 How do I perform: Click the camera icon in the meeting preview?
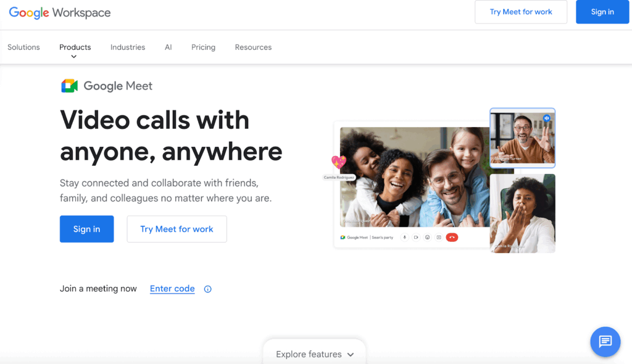coord(416,238)
